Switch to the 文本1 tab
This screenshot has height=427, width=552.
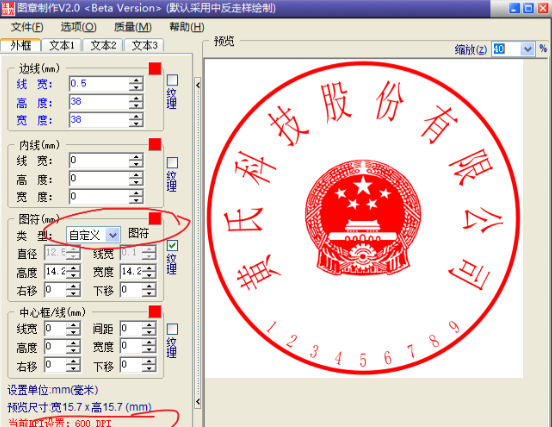(x=62, y=45)
